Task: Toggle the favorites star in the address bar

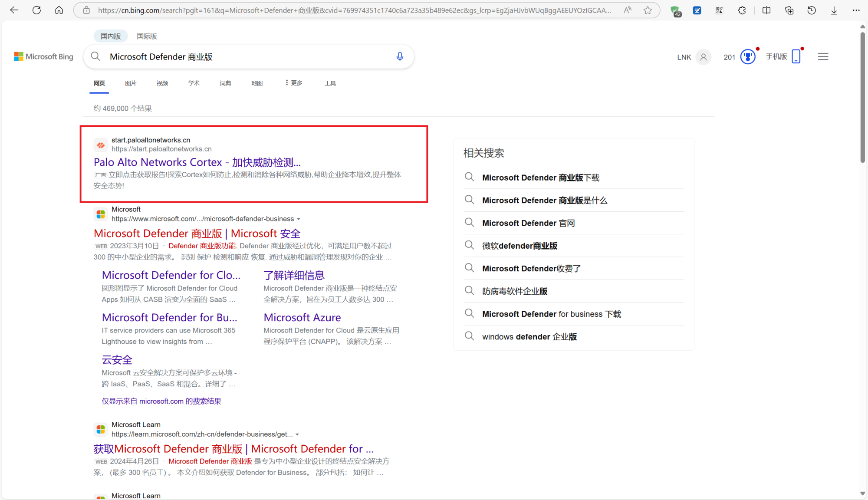Action: click(x=648, y=10)
